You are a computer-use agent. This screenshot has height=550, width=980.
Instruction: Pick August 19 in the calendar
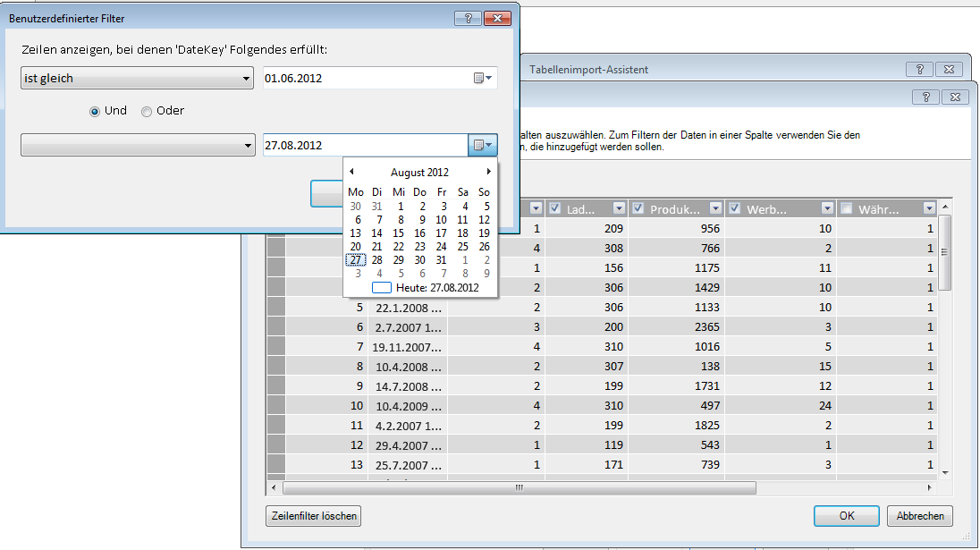pos(484,233)
